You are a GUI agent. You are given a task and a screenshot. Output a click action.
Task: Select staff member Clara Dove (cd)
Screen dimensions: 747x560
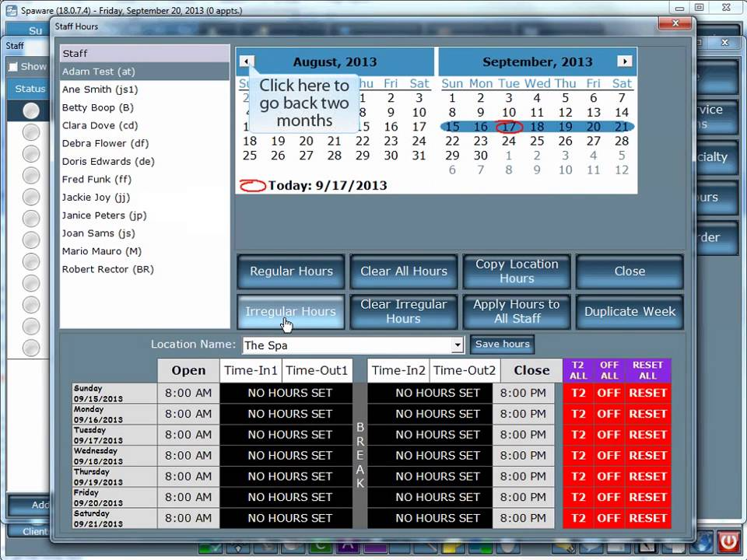[x=145, y=126]
